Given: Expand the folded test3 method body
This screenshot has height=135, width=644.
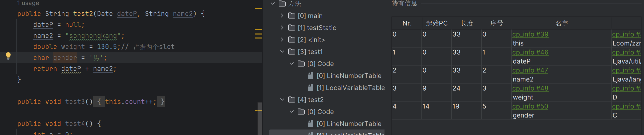Looking at the screenshot, I should point(99,102).
